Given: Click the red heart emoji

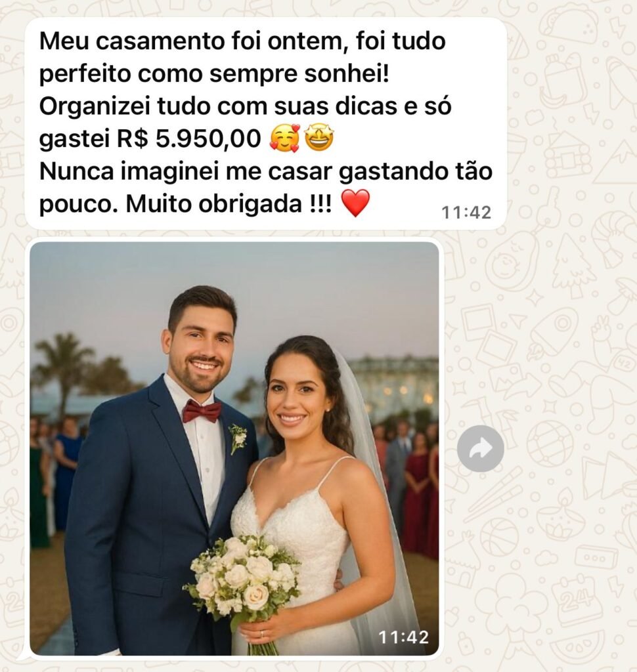Looking at the screenshot, I should (x=355, y=203).
